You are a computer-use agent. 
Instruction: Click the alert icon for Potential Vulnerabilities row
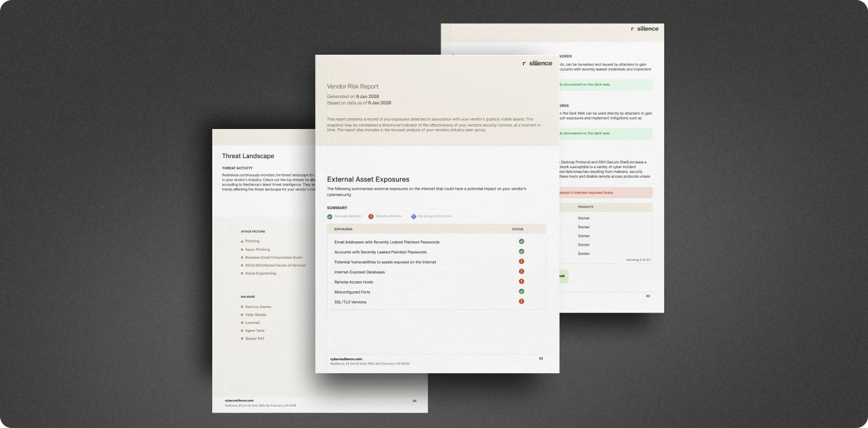(x=521, y=262)
